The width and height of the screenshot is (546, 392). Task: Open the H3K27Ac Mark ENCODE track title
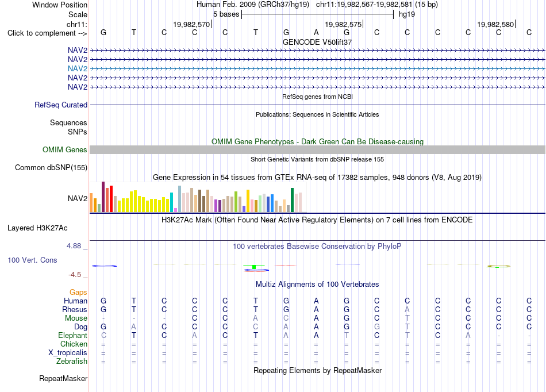click(317, 220)
